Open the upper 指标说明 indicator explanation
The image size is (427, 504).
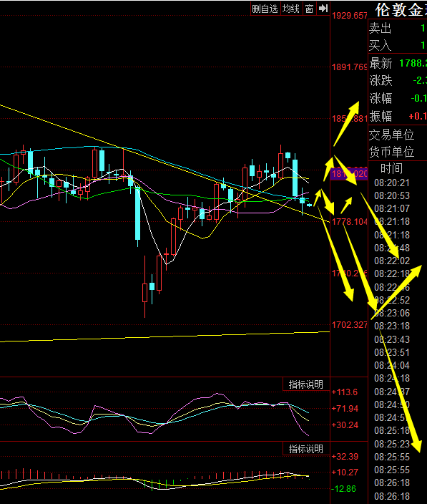pyautogui.click(x=306, y=384)
